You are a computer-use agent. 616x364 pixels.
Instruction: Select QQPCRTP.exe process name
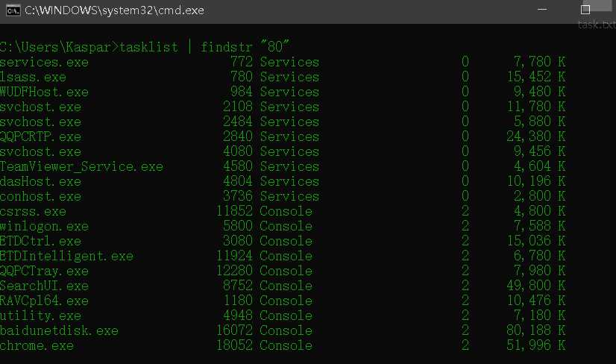(x=40, y=136)
